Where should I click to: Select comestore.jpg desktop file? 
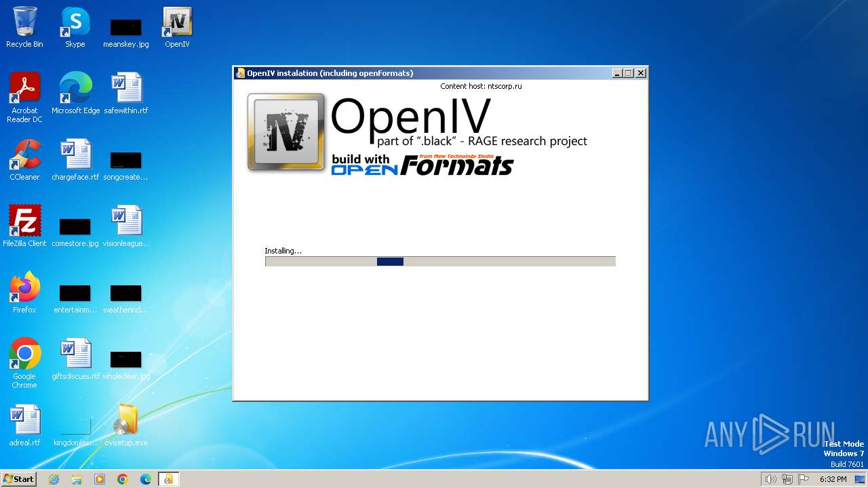[75, 232]
